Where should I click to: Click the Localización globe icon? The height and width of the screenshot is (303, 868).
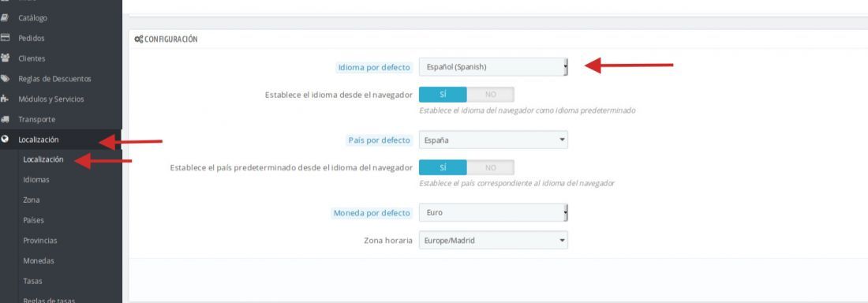5,140
